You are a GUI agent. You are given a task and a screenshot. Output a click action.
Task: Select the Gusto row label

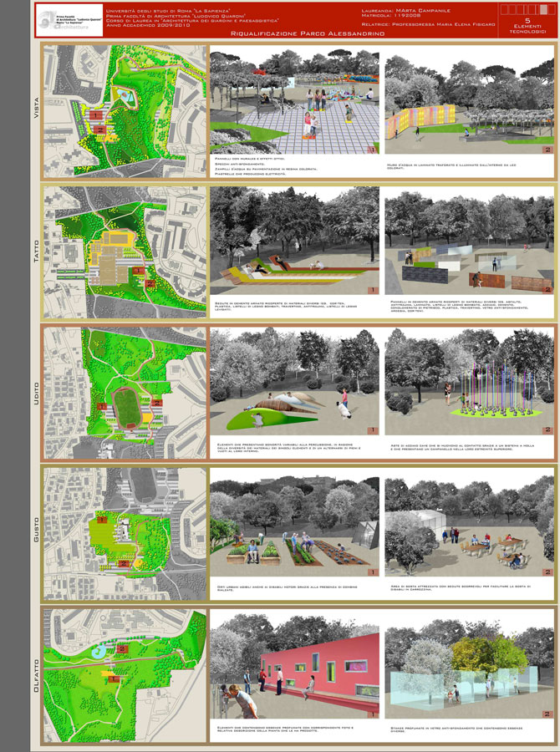click(x=36, y=535)
